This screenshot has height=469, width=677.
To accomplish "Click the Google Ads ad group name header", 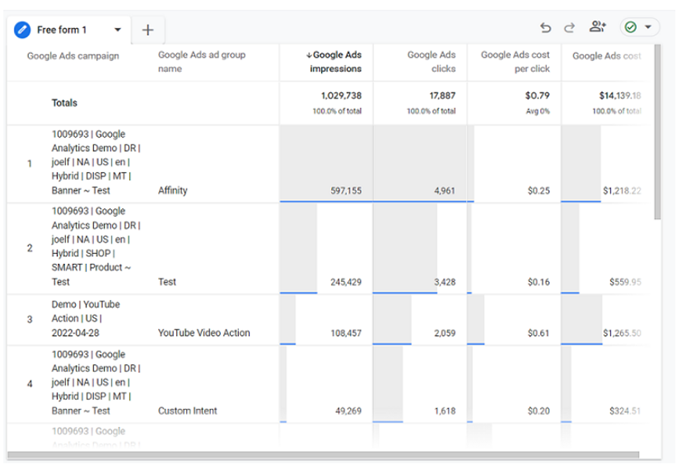I will [202, 62].
